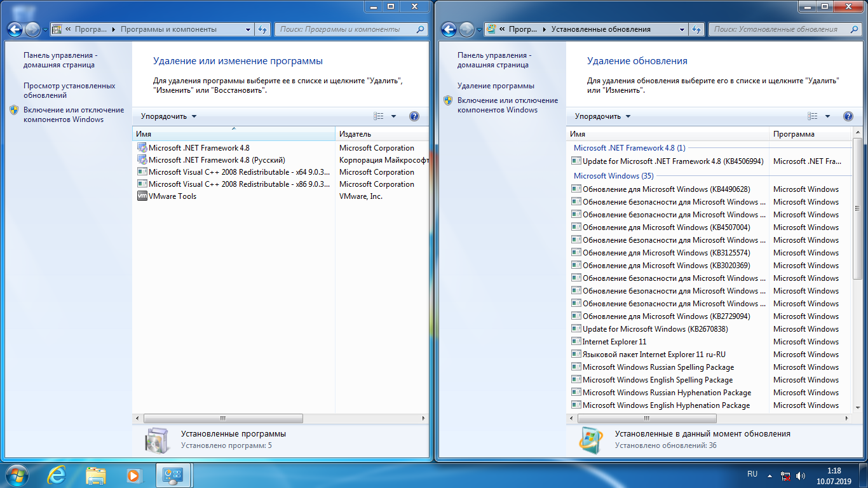The width and height of the screenshot is (868, 488).
Task: Click Программы и компоненты breadcrumb
Action: [x=168, y=29]
